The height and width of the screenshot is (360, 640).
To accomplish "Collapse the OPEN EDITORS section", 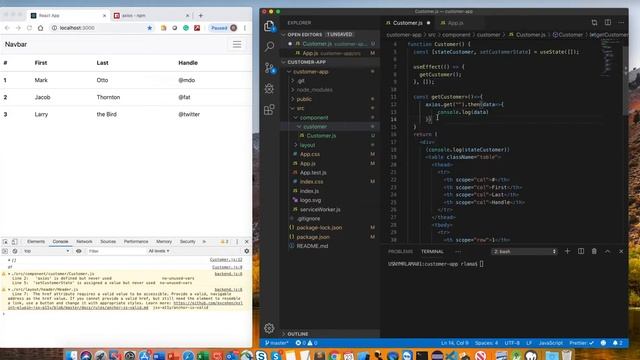I will tap(330, 34).
